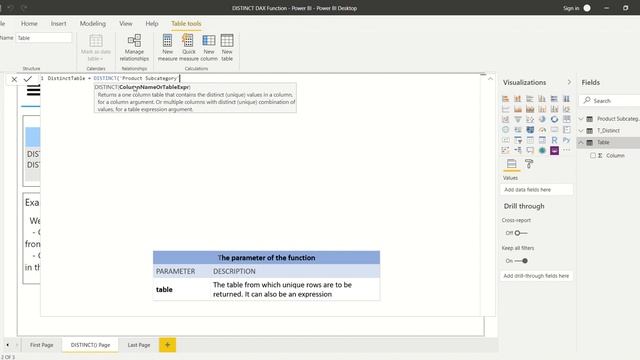The image size is (640, 360).
Task: Select the Funnel visual
Action: pyautogui.click(x=518, y=119)
